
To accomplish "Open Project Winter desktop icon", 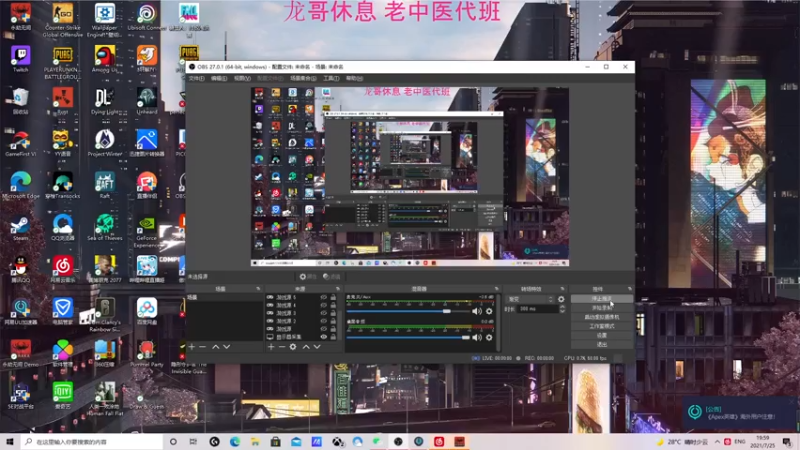I will point(105,143).
